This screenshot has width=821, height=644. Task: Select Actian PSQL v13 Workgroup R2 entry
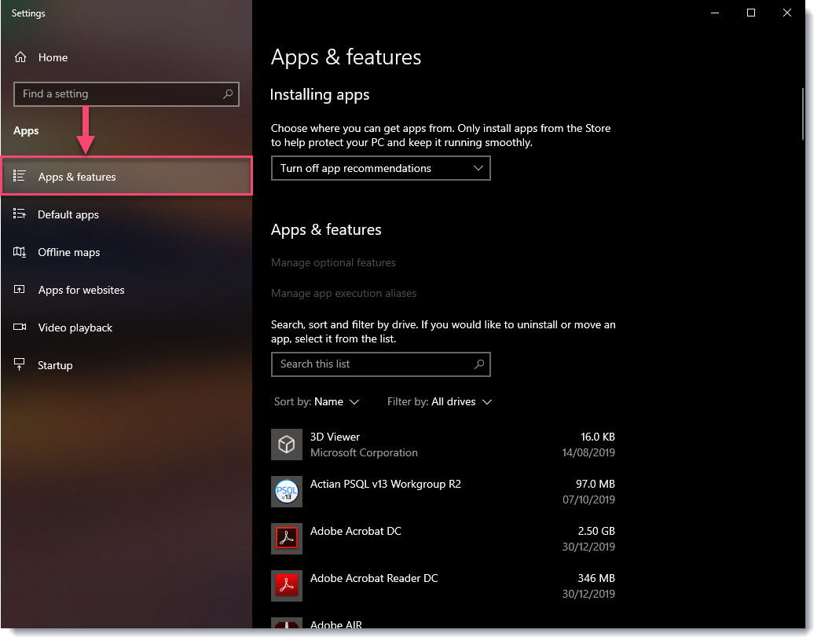[x=443, y=492]
